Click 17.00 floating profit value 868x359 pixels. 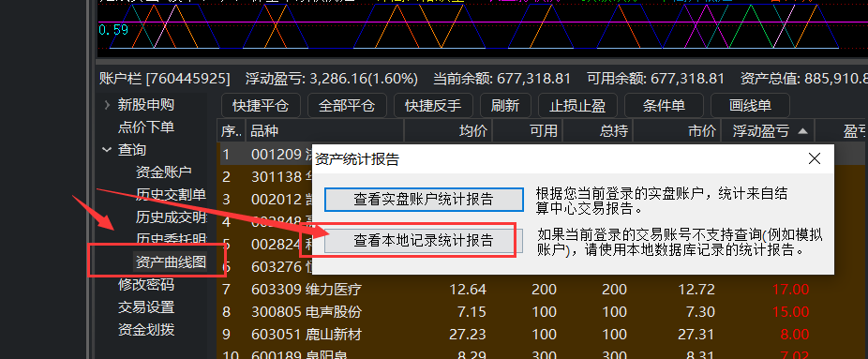coord(790,290)
